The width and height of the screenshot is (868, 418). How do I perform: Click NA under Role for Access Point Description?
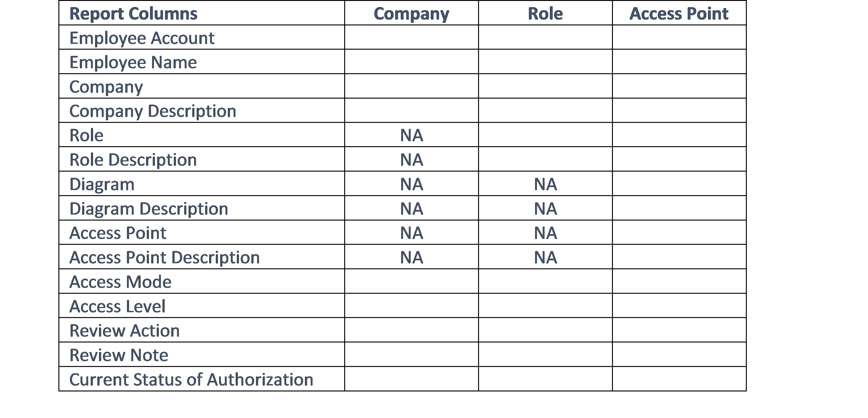(x=545, y=257)
